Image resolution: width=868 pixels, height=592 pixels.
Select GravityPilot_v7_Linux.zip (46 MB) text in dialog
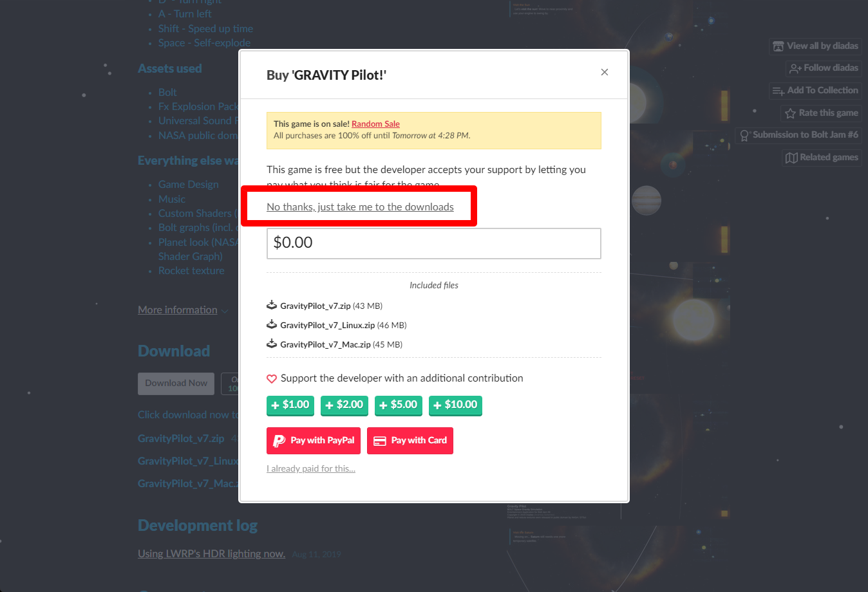coord(343,325)
